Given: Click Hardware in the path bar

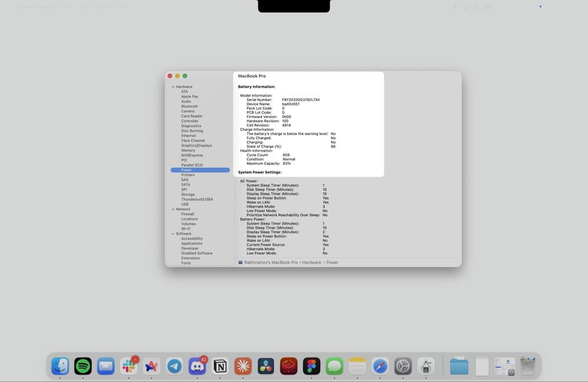Looking at the screenshot, I should click(312, 263).
